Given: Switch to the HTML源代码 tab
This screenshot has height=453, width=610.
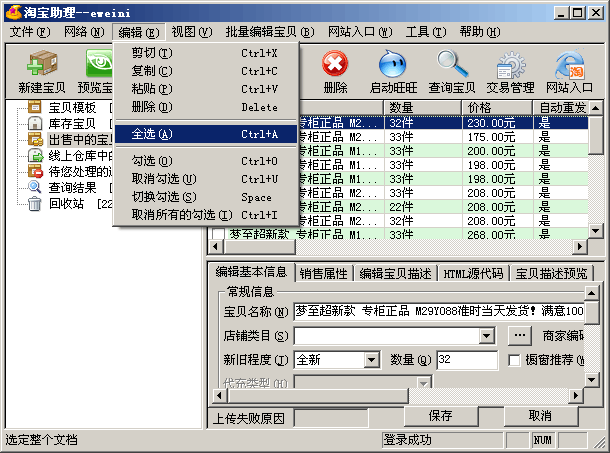Looking at the screenshot, I should 473,274.
